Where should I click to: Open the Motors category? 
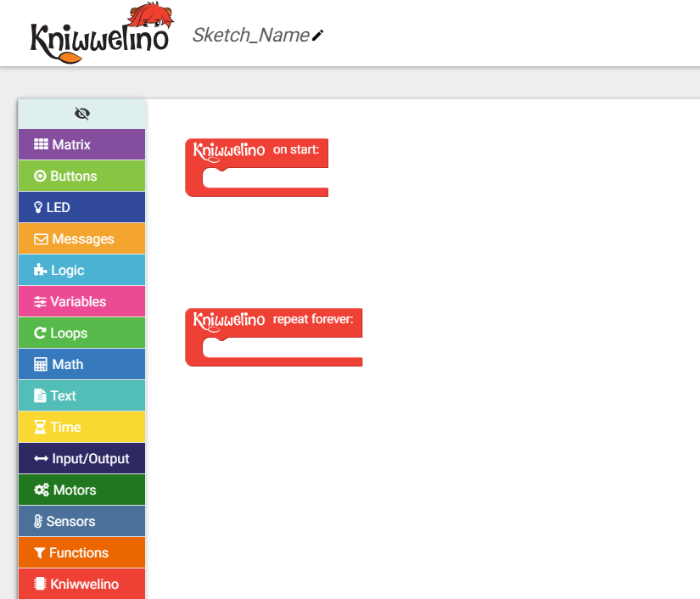pos(82,490)
